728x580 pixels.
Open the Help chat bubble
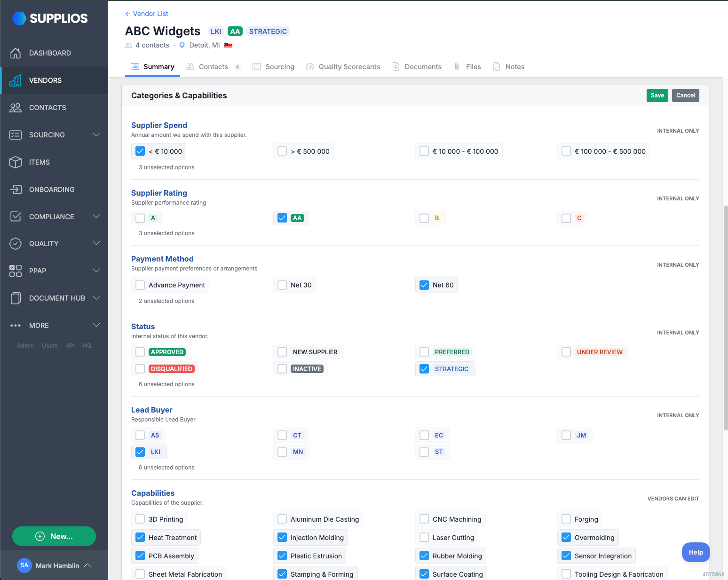(x=696, y=552)
